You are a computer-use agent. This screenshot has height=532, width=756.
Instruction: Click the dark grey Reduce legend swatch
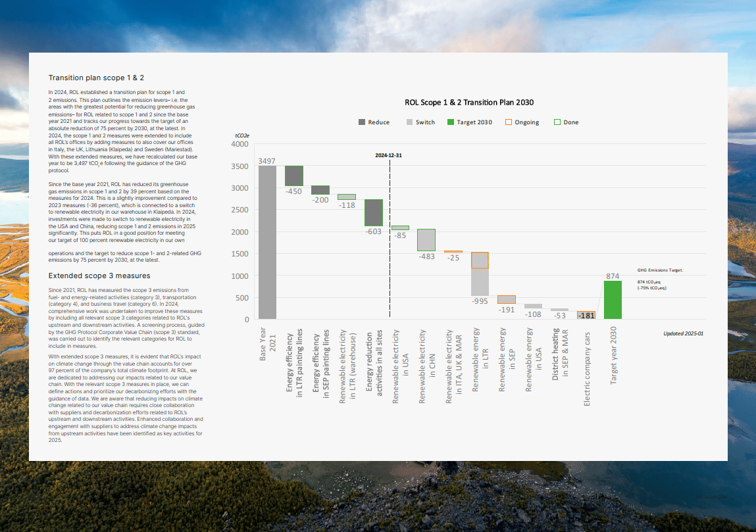362,122
